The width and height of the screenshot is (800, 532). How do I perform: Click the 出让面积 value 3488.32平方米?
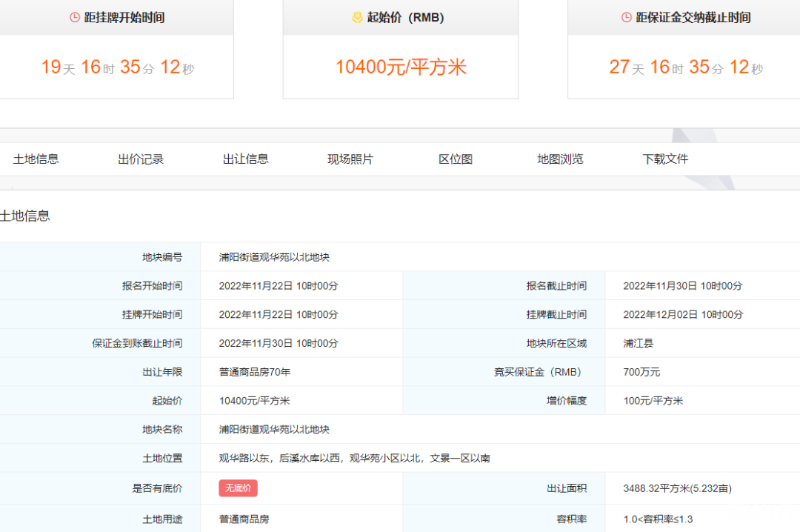click(x=678, y=488)
